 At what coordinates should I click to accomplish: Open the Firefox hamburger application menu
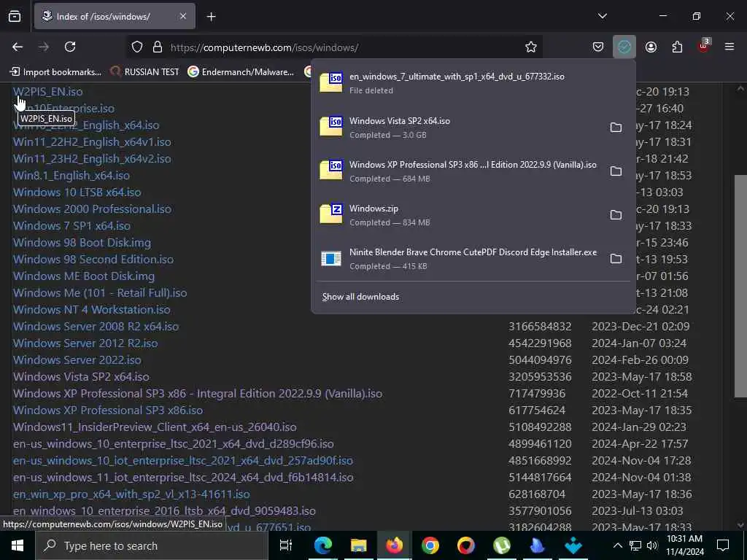click(x=729, y=47)
